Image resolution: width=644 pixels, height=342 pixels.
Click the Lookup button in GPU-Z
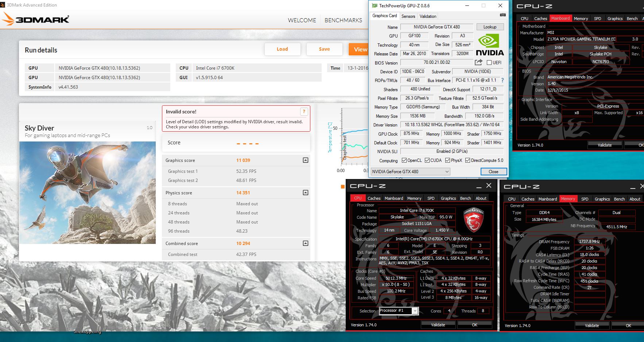pos(490,27)
